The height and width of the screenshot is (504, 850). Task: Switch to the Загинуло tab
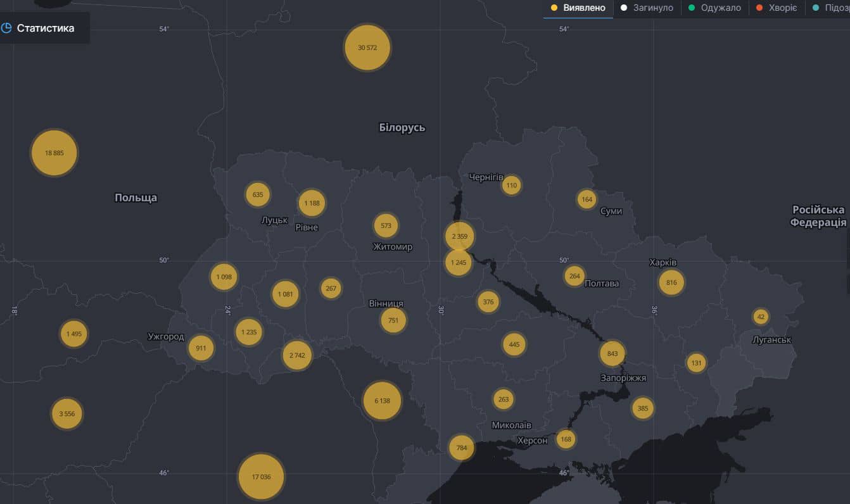653,8
